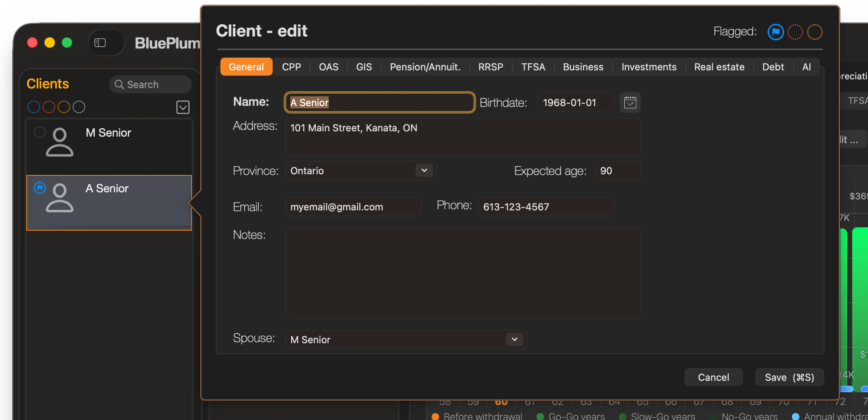Click A Senior's person avatar
Screen dimensions: 868x420
click(x=59, y=198)
